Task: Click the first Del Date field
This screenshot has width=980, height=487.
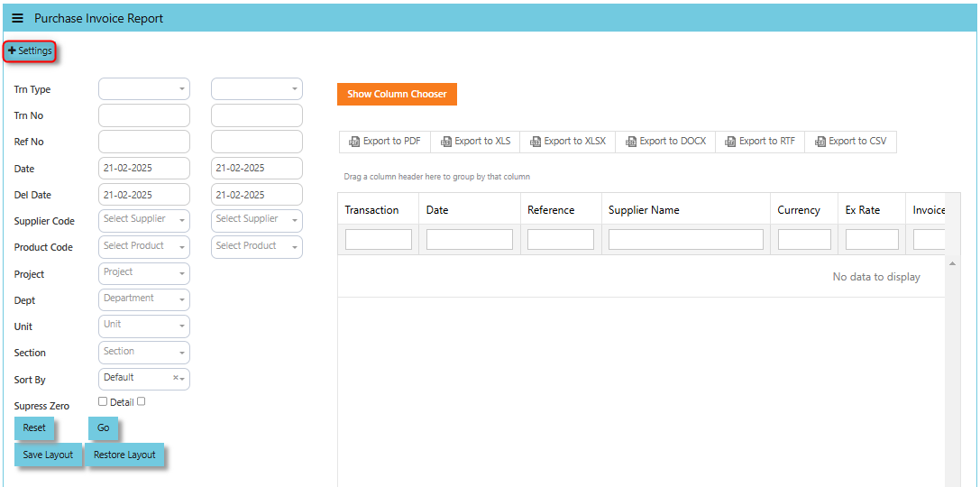Action: click(x=144, y=195)
